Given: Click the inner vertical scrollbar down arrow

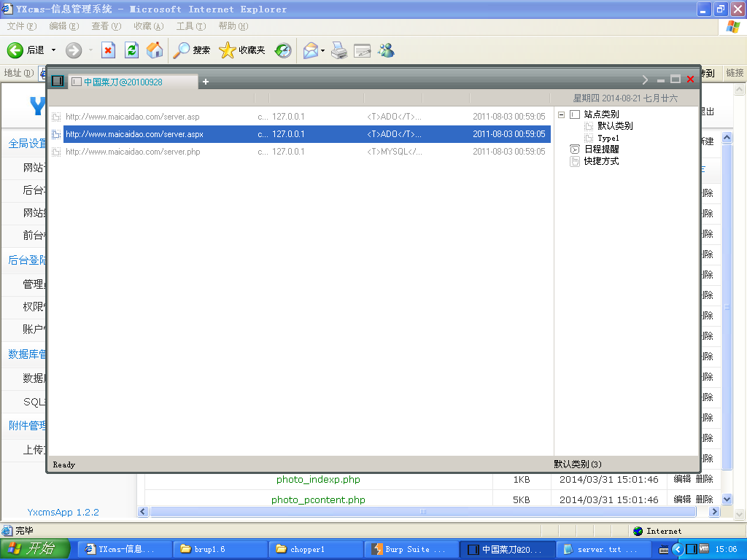Looking at the screenshot, I should 727,499.
